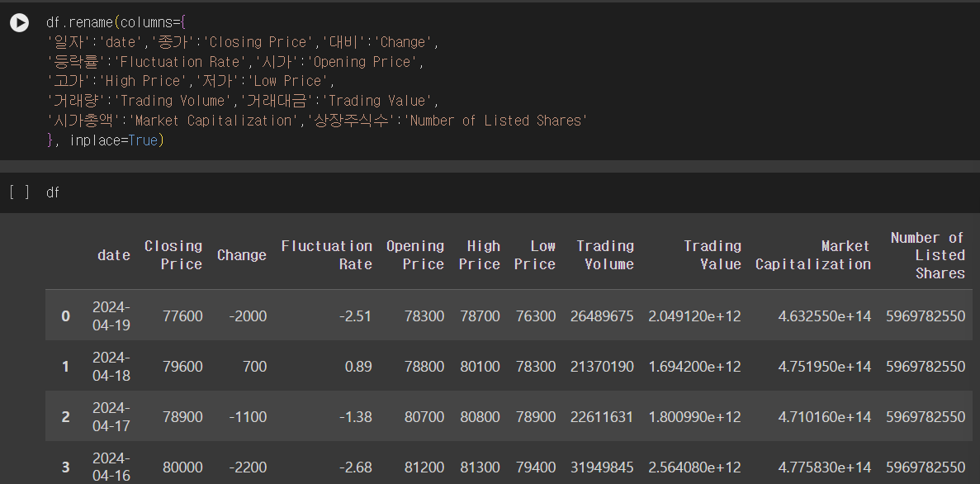The width and height of the screenshot is (980, 484).
Task: Click low price 76300
Action: tap(536, 316)
